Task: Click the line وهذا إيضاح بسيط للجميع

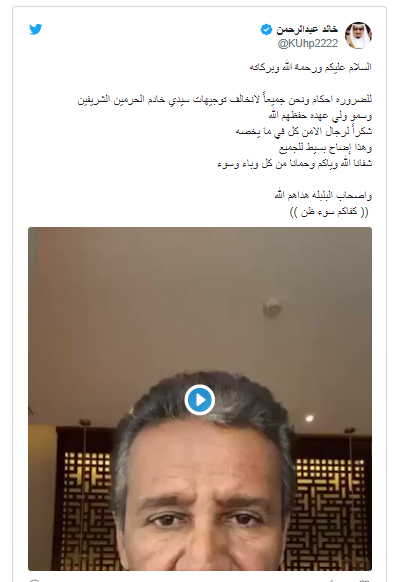Action: point(325,148)
